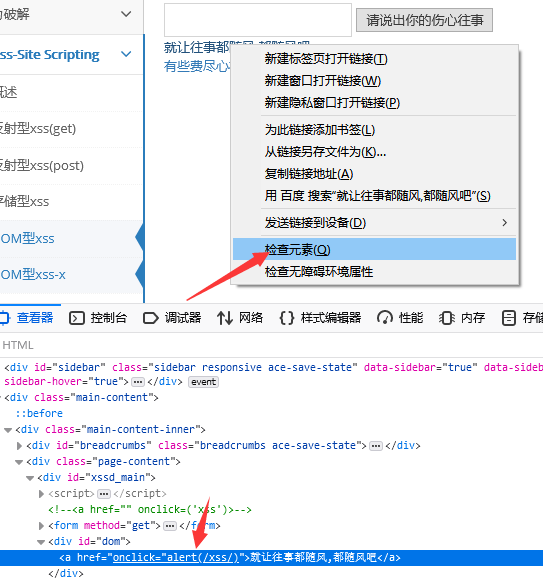Screen dimensions: 543x578
Task: Select 从链接另存文件为(K) menu entry
Action: click(374, 152)
